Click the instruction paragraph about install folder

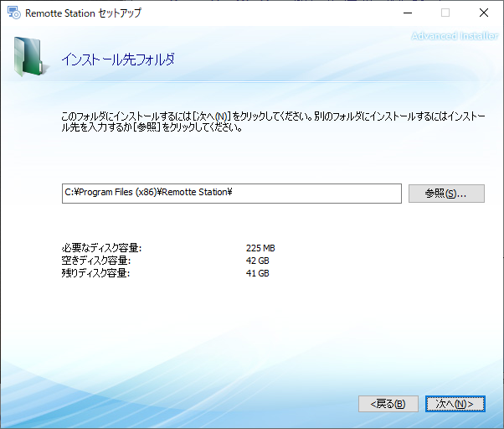[273, 121]
